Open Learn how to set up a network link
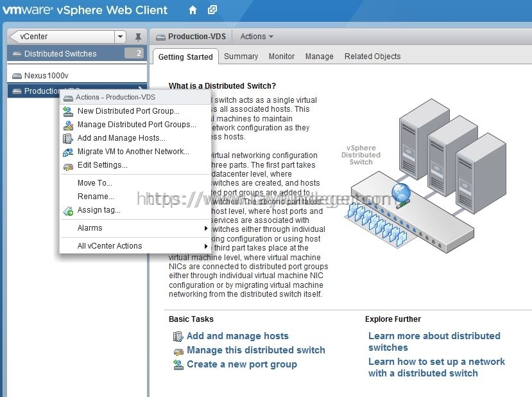This screenshot has height=397, width=532. tap(436, 367)
